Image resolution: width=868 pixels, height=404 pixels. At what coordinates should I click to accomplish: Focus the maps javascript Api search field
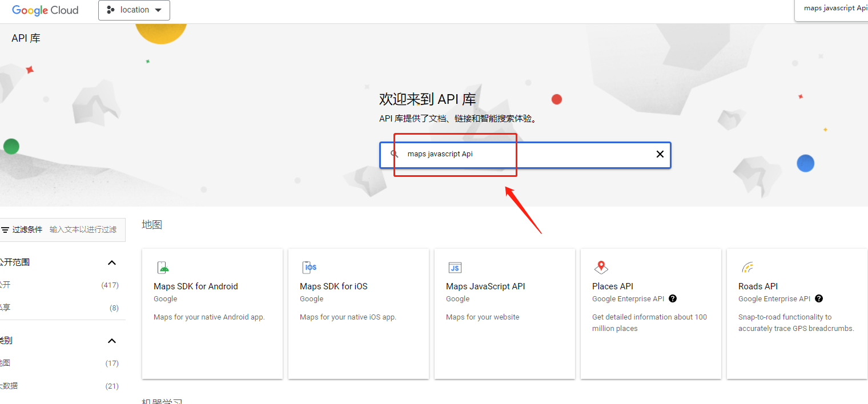[x=525, y=155]
